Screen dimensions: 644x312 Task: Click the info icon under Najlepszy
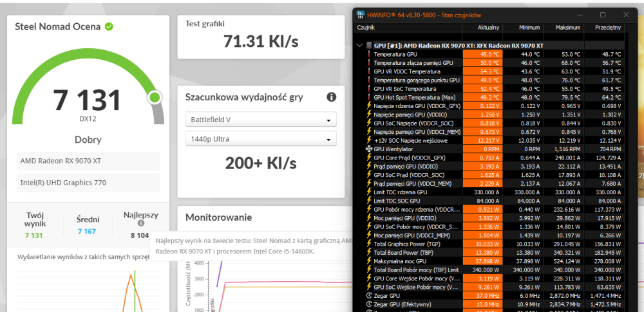pyautogui.click(x=141, y=223)
